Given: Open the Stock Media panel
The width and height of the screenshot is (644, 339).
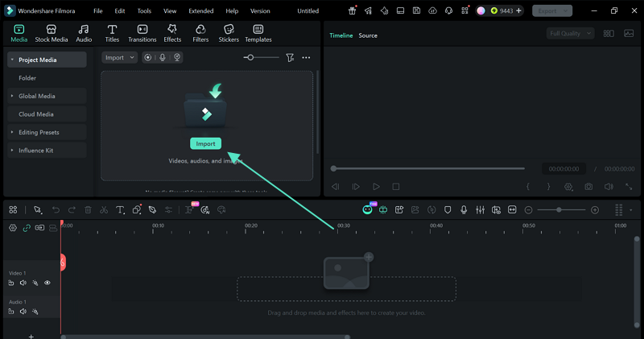Looking at the screenshot, I should [x=51, y=33].
